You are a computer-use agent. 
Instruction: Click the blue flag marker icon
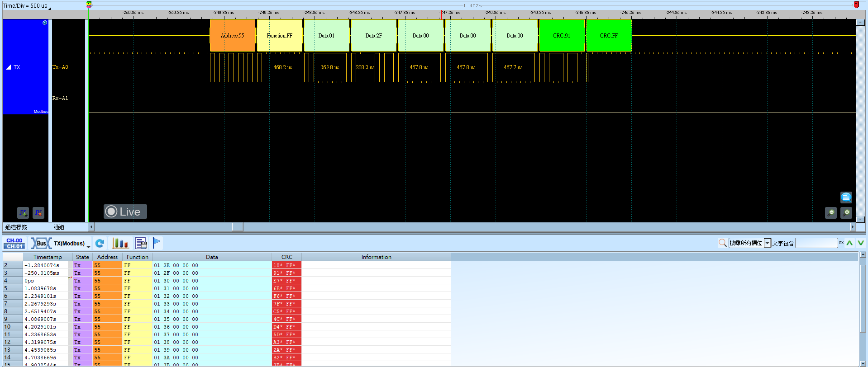click(157, 243)
